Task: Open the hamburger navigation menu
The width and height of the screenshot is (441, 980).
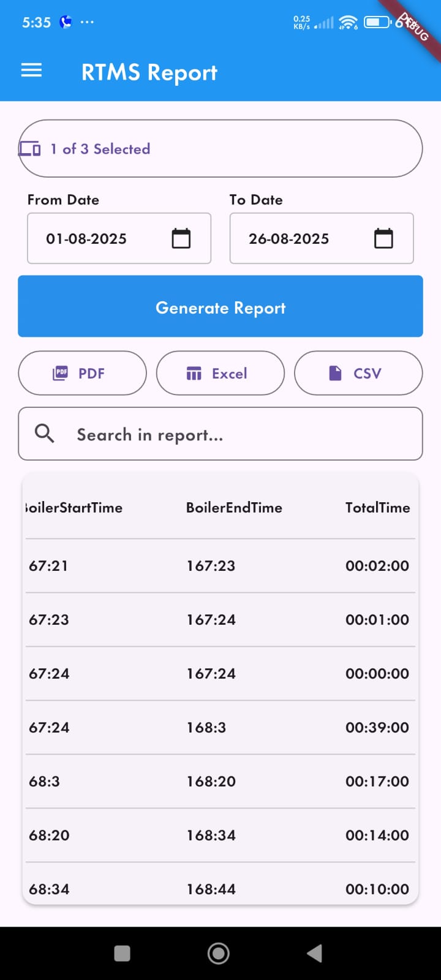Action: point(31,71)
